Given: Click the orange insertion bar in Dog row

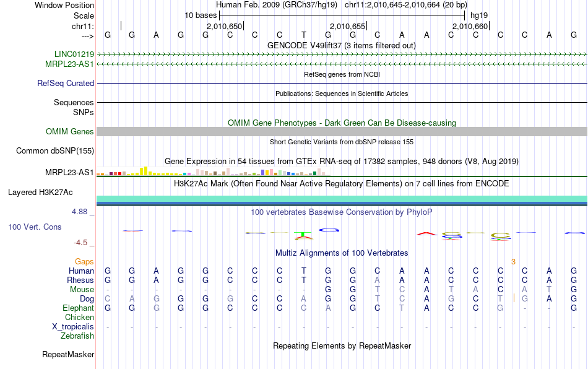Looking at the screenshot, I should (514, 298).
